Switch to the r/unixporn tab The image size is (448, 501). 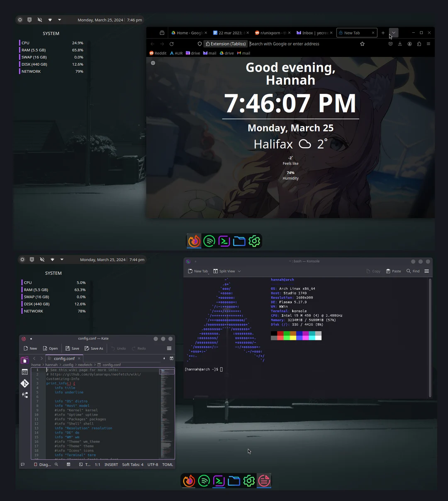(272, 33)
